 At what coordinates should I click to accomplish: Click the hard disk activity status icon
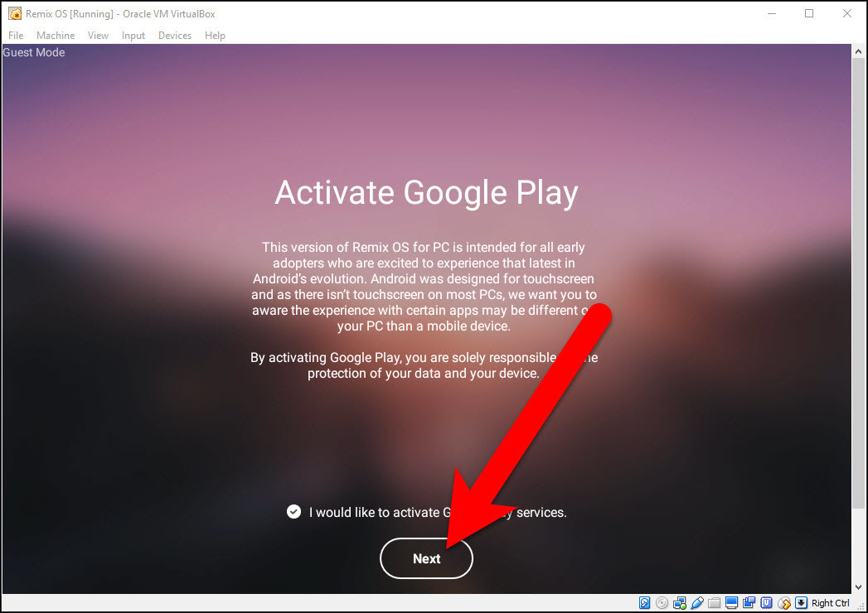coord(644,603)
